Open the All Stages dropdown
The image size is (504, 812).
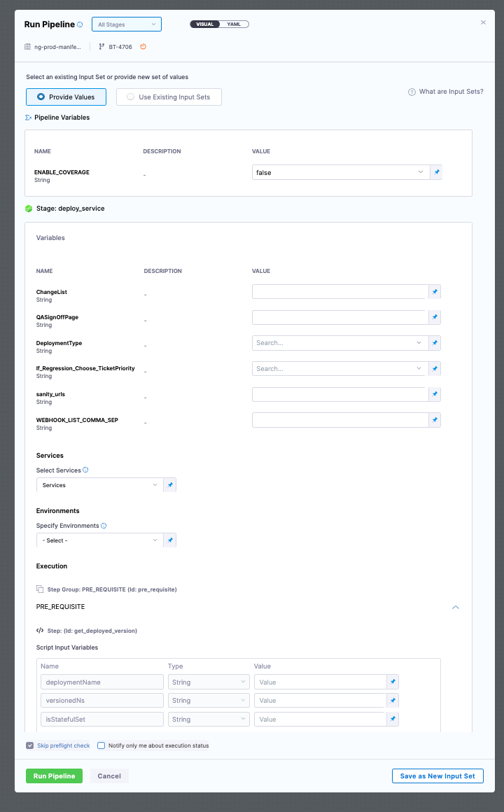pos(127,24)
